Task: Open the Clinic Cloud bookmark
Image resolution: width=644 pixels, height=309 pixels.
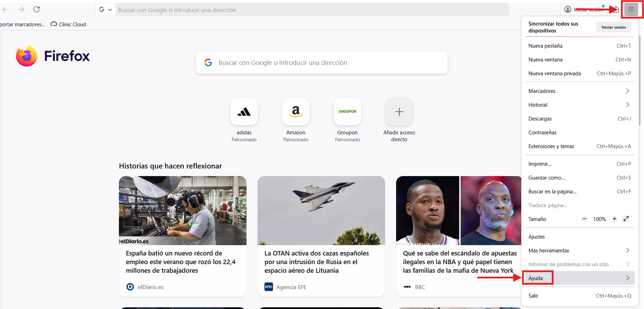Action: click(68, 24)
